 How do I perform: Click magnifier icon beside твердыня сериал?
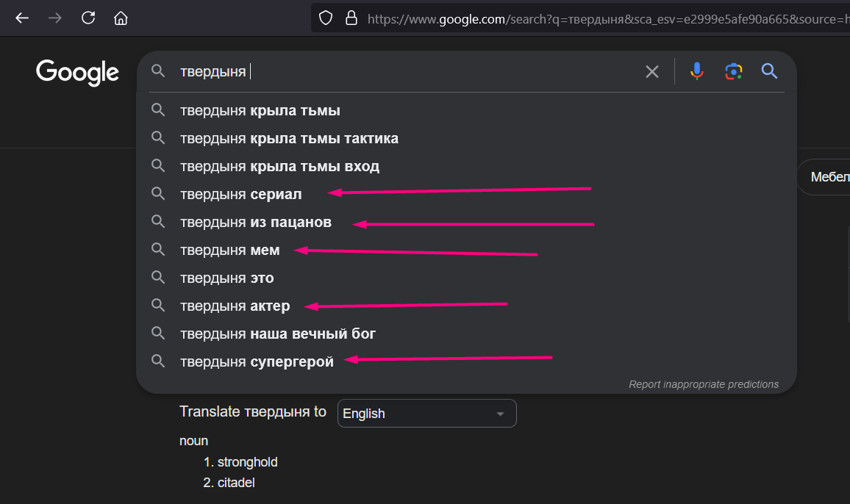pyautogui.click(x=158, y=193)
